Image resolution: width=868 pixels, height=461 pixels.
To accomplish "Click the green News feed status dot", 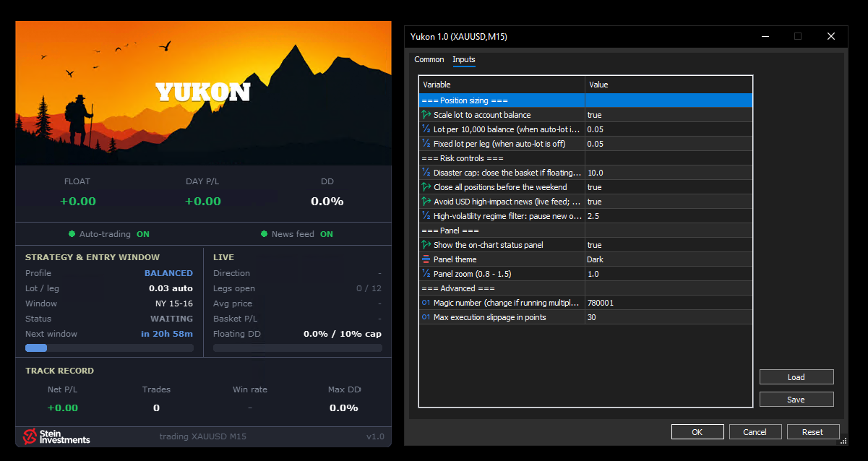I will coord(264,234).
